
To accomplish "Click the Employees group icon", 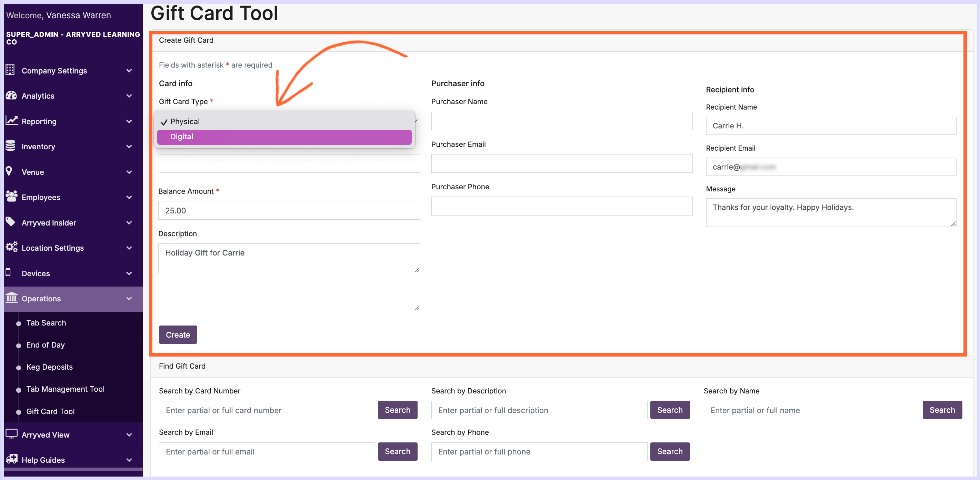I will 11,196.
